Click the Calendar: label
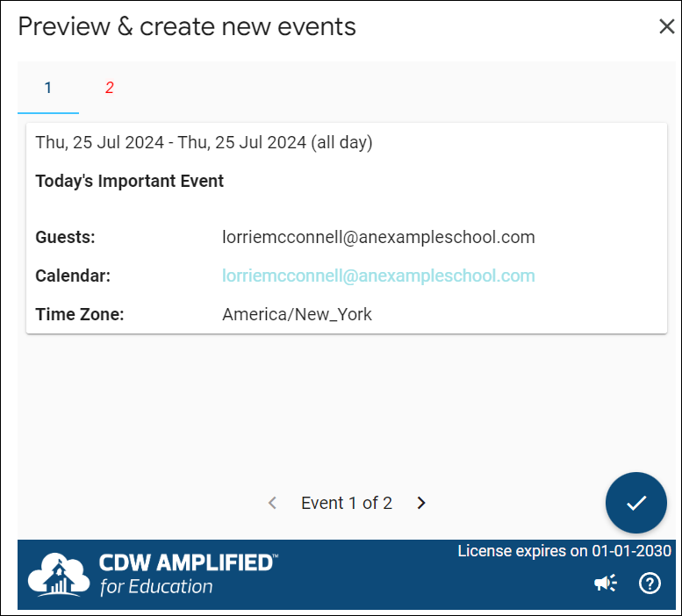Viewport: 682px width, 616px height. tap(73, 276)
